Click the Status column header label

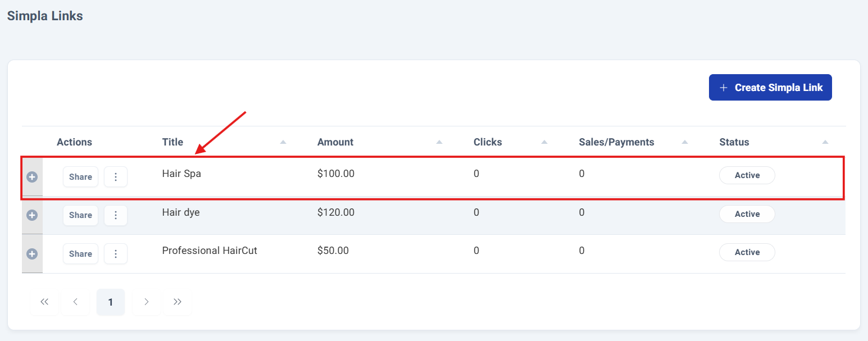[x=734, y=142]
